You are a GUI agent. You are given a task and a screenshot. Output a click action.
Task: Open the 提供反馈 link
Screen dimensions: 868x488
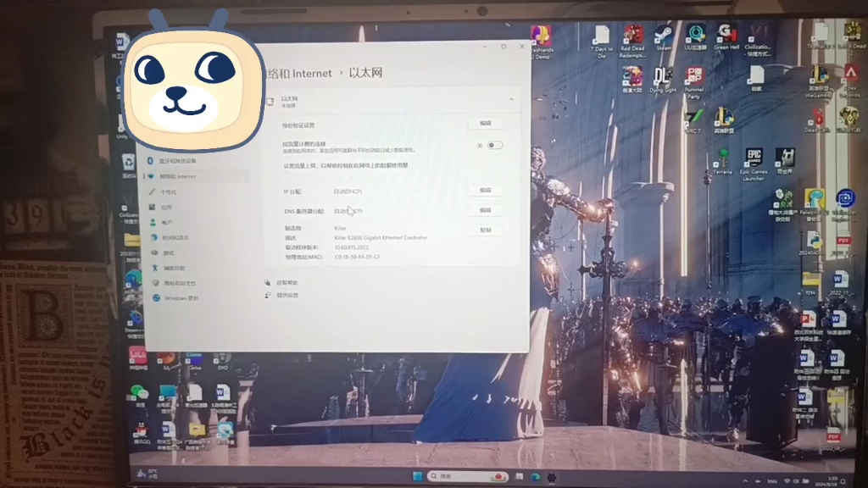pos(287,296)
